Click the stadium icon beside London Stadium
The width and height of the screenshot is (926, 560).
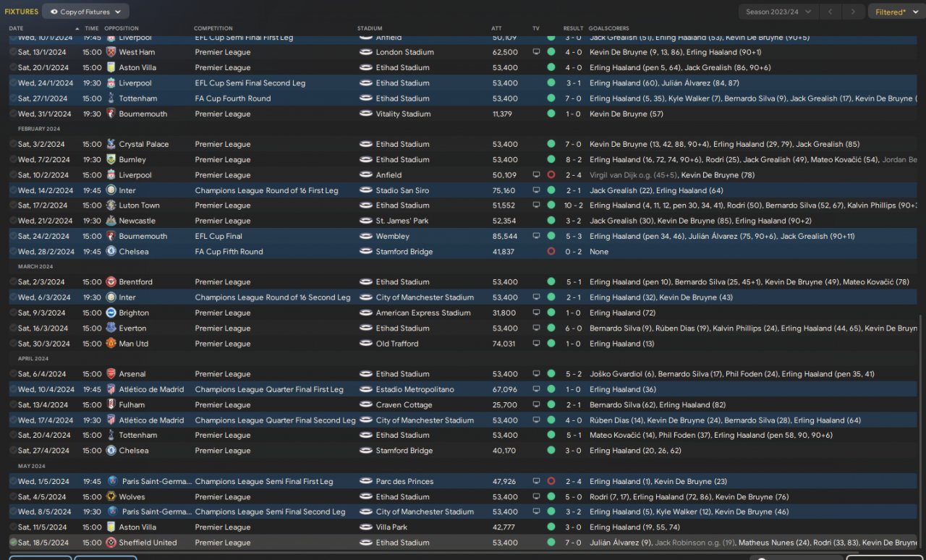click(365, 52)
